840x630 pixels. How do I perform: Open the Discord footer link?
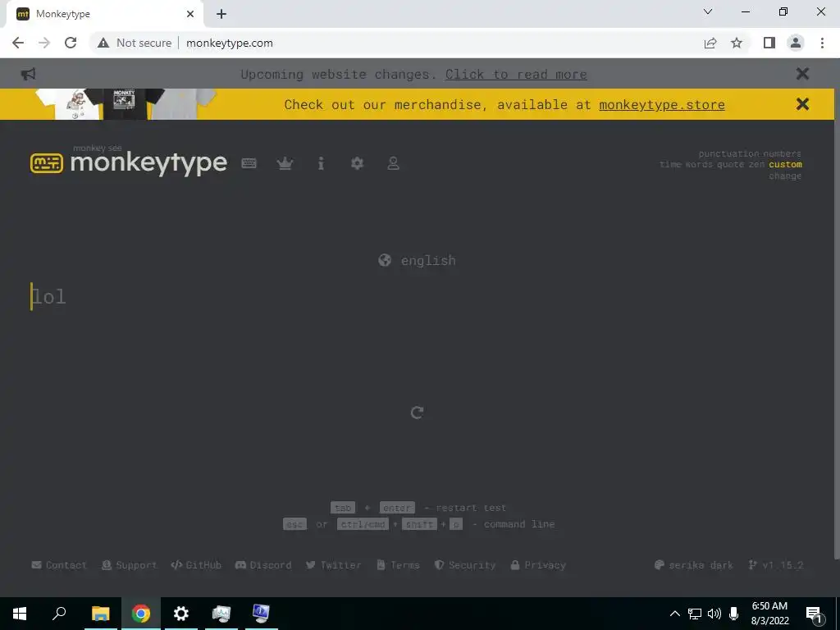point(263,565)
